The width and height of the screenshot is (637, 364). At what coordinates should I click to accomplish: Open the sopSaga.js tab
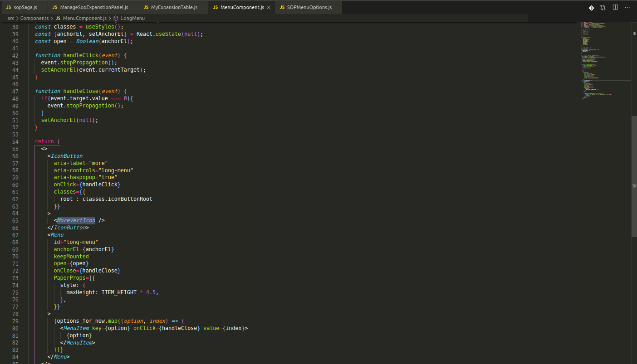[x=25, y=7]
